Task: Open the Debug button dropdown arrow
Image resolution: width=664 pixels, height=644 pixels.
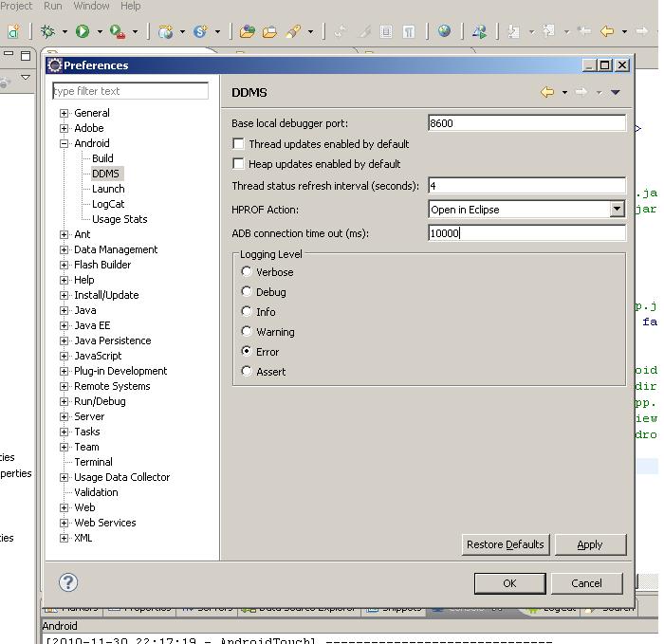Action: click(x=65, y=31)
